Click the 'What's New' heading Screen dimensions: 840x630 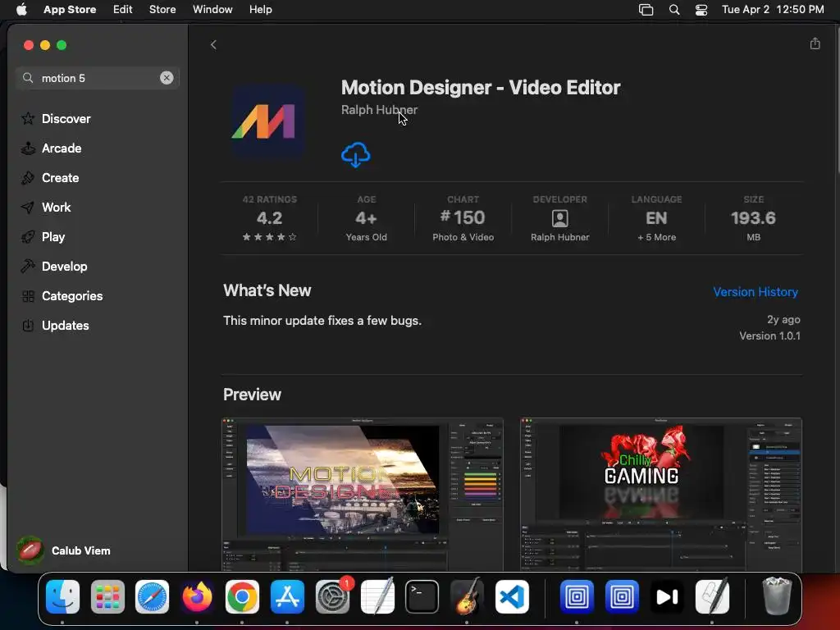pyautogui.click(x=267, y=290)
